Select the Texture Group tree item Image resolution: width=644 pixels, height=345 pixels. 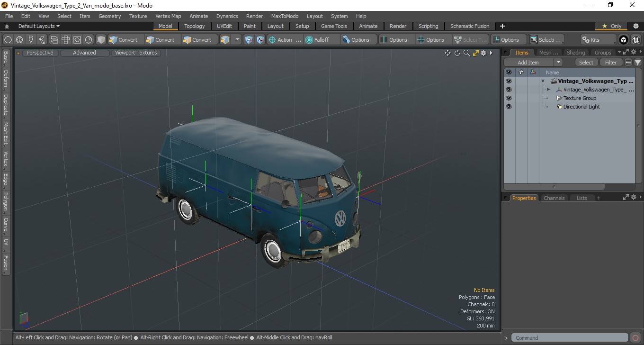pos(580,98)
